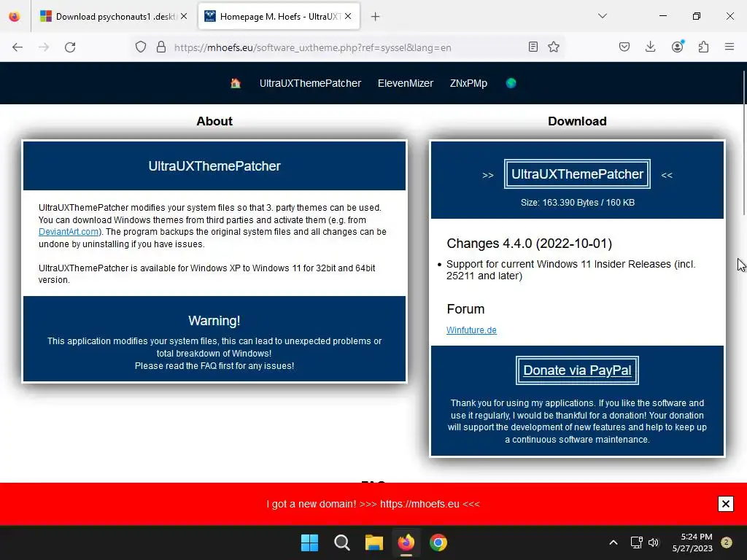
Task: Open ZNxPMp in the site menu
Action: coord(468,83)
